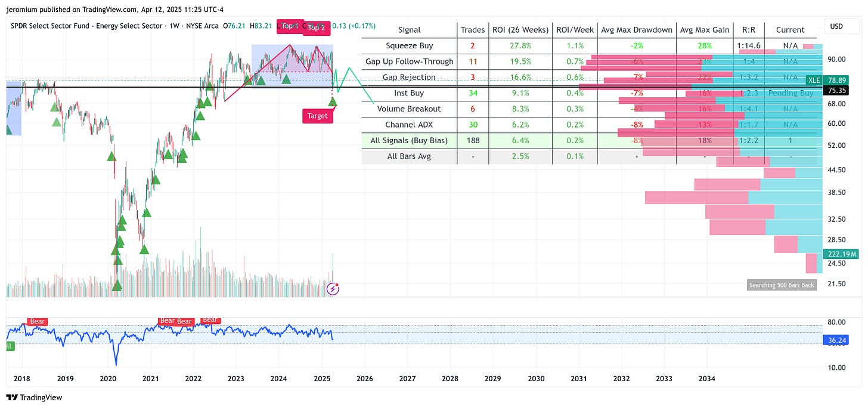Click the 1.1% ROI/Week value

[573, 45]
